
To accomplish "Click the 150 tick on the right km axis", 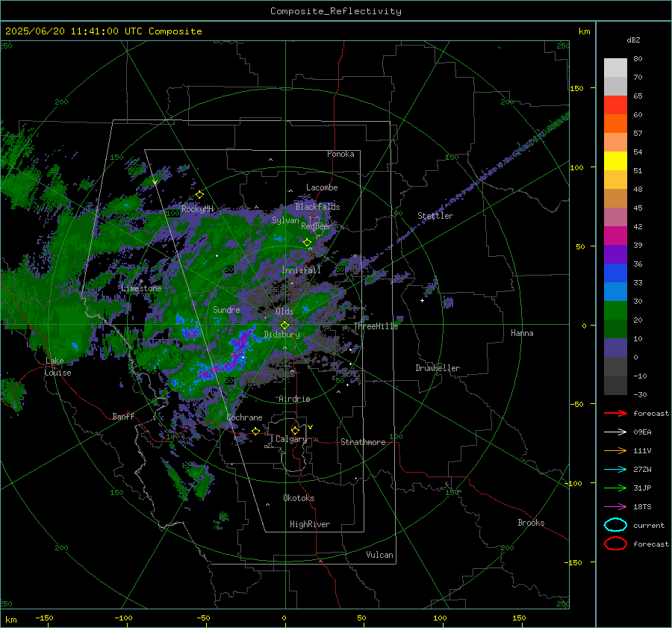I will point(576,88).
